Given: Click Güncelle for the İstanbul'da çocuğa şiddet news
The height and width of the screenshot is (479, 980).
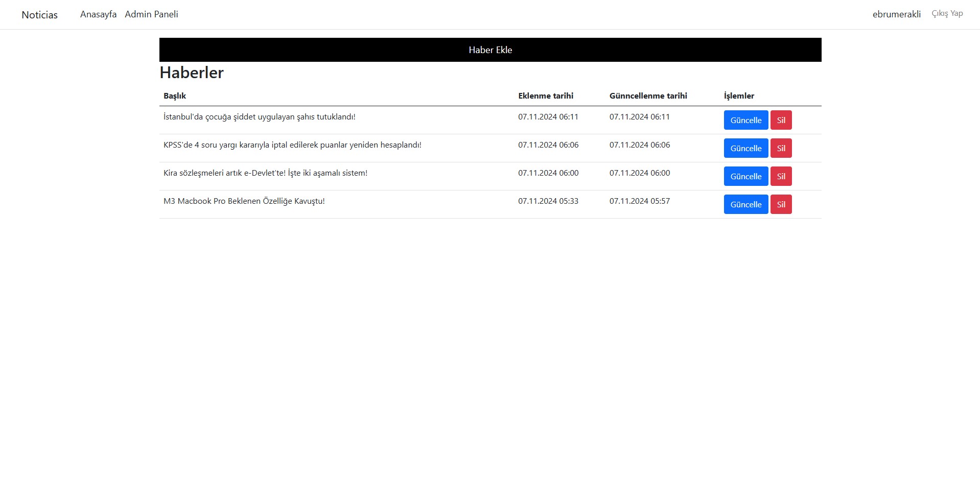Looking at the screenshot, I should click(x=745, y=121).
